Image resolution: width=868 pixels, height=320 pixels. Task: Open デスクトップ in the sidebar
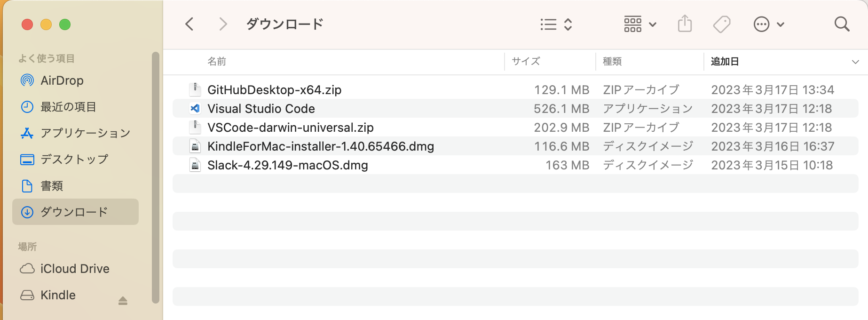click(x=75, y=160)
